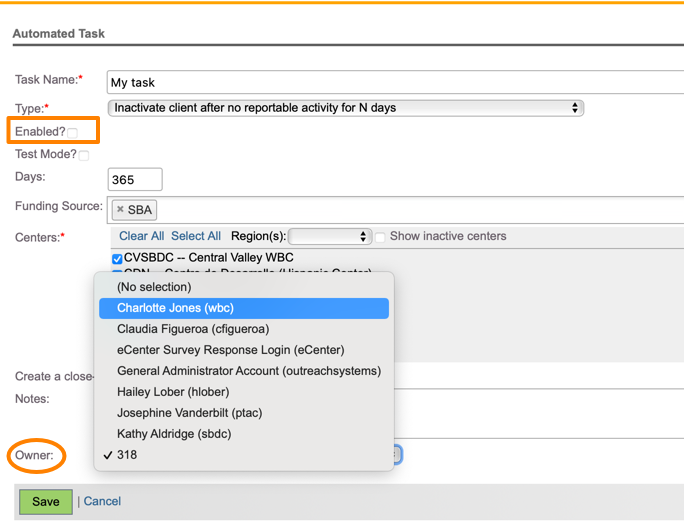Pick Kathy Aldridge (sbdc) as owner

pyautogui.click(x=176, y=434)
